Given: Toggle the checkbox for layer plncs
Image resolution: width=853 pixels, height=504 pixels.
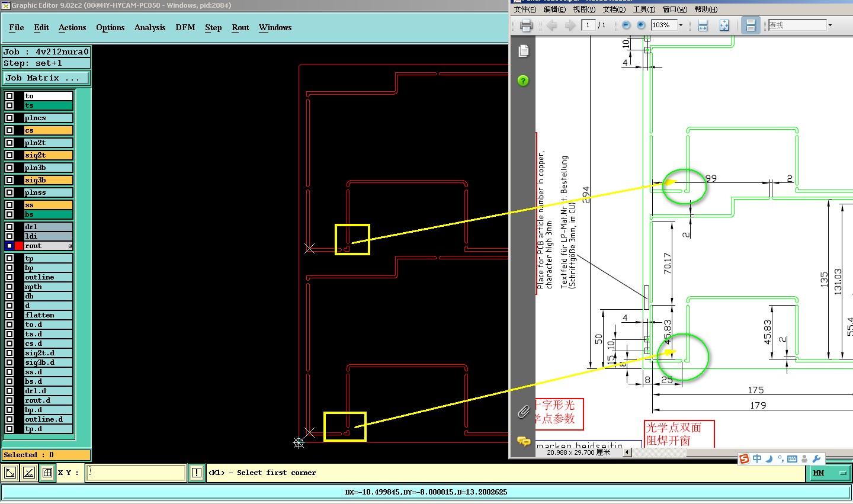Looking at the screenshot, I should (9, 118).
